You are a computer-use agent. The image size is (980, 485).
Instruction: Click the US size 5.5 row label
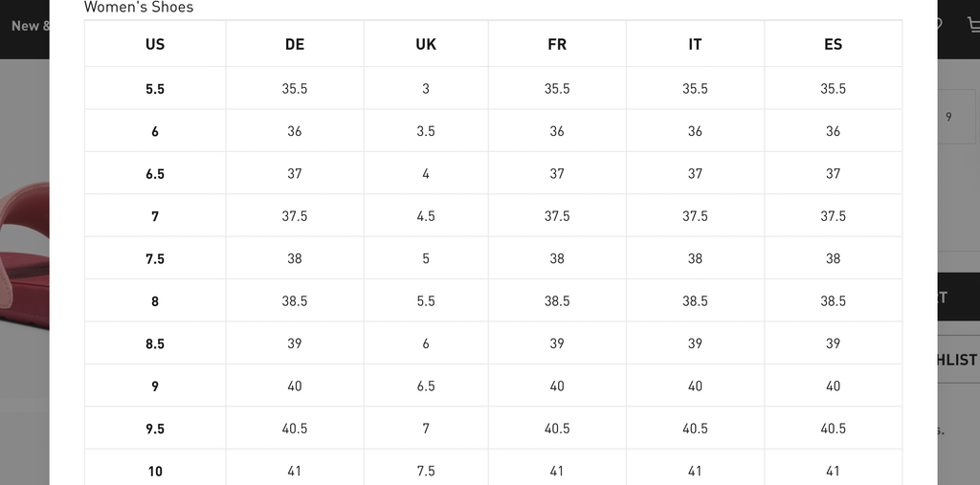[155, 89]
